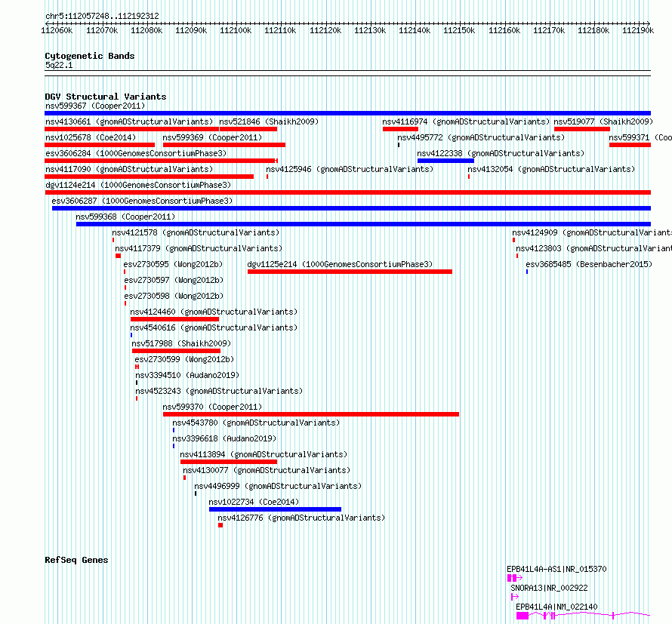Open nsv3396618 (Audano2019) variant label

pos(224,438)
